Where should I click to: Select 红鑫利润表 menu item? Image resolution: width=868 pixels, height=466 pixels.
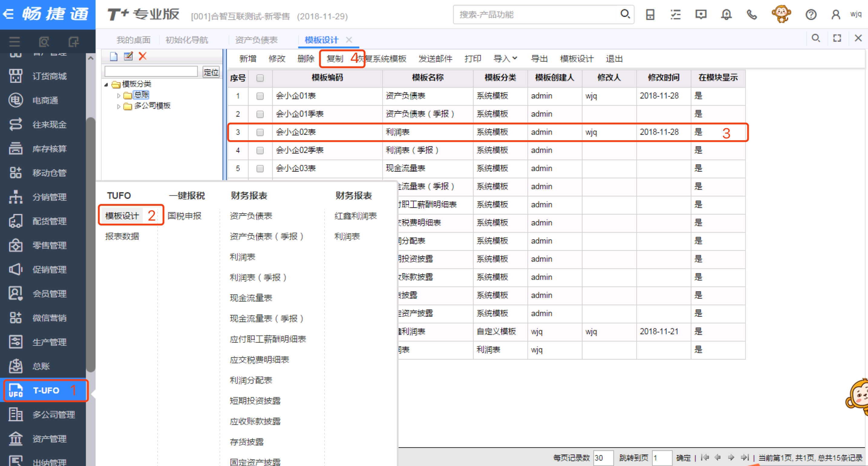[x=355, y=216]
